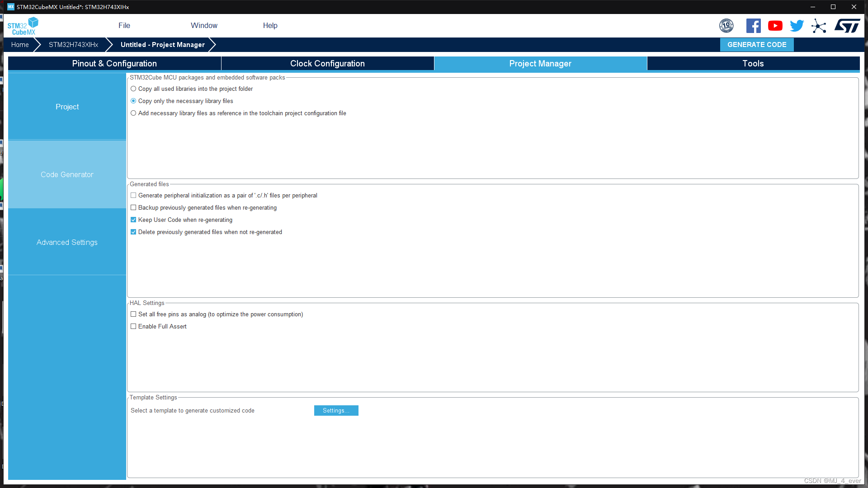Open template Settings... button

point(336,411)
